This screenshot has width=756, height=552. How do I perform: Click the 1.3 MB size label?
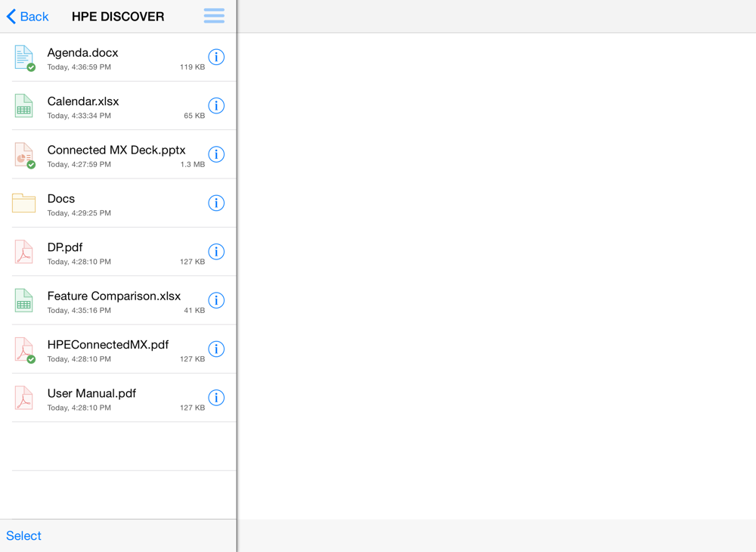[193, 164]
